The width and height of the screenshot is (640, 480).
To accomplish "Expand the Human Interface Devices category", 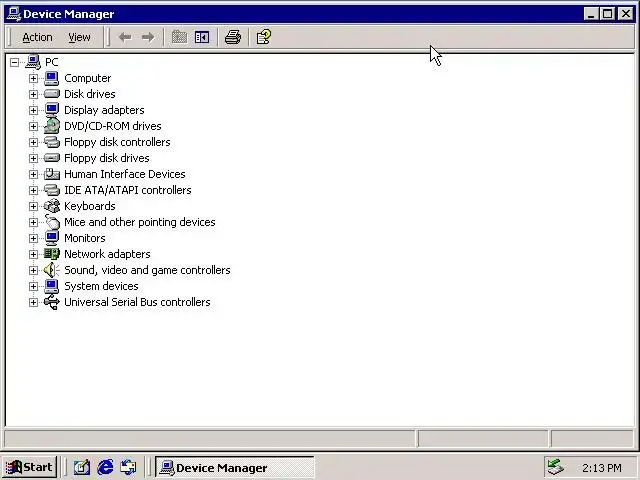I will click(x=33, y=174).
